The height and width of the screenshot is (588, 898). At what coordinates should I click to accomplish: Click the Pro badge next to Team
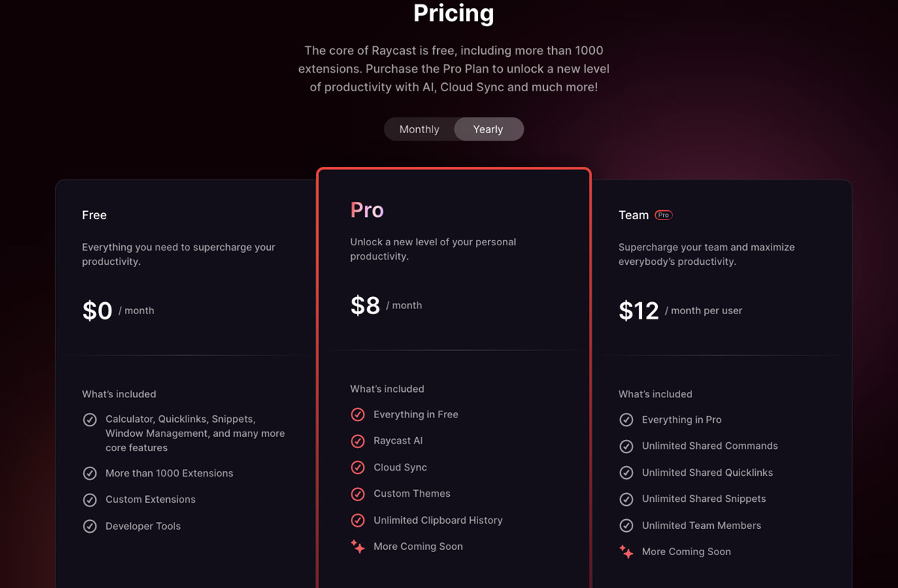pyautogui.click(x=664, y=215)
